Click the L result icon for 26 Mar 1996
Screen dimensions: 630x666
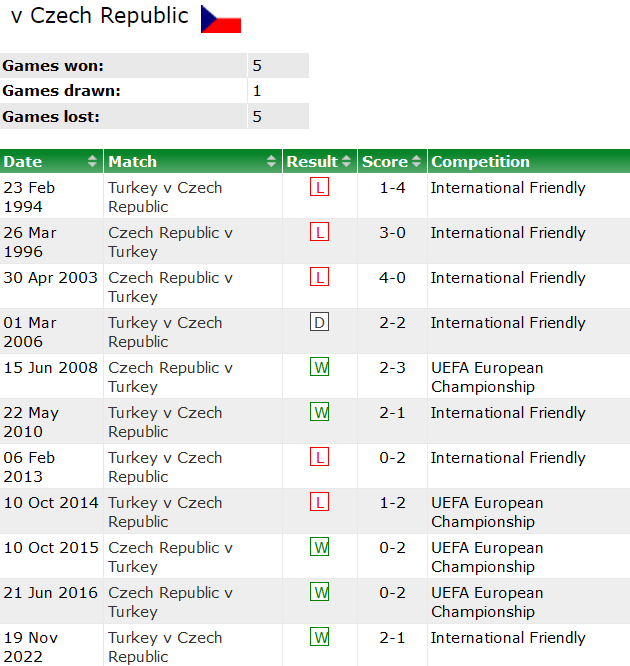coord(319,232)
